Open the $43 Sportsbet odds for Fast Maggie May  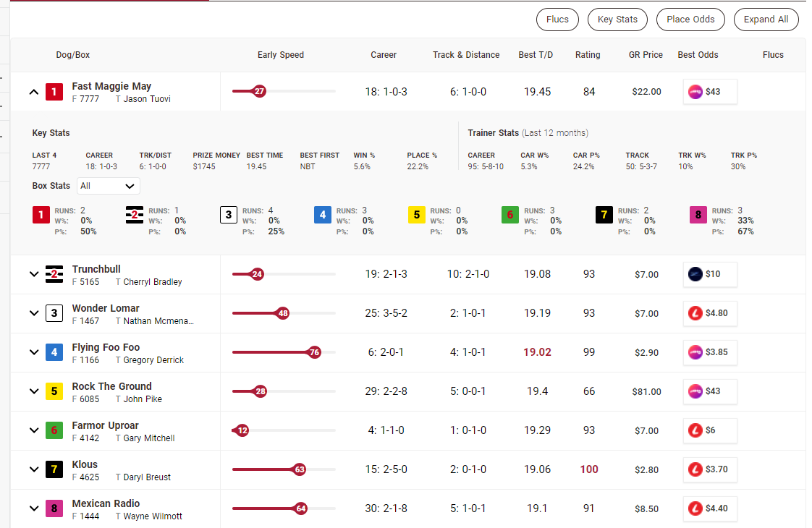click(709, 91)
